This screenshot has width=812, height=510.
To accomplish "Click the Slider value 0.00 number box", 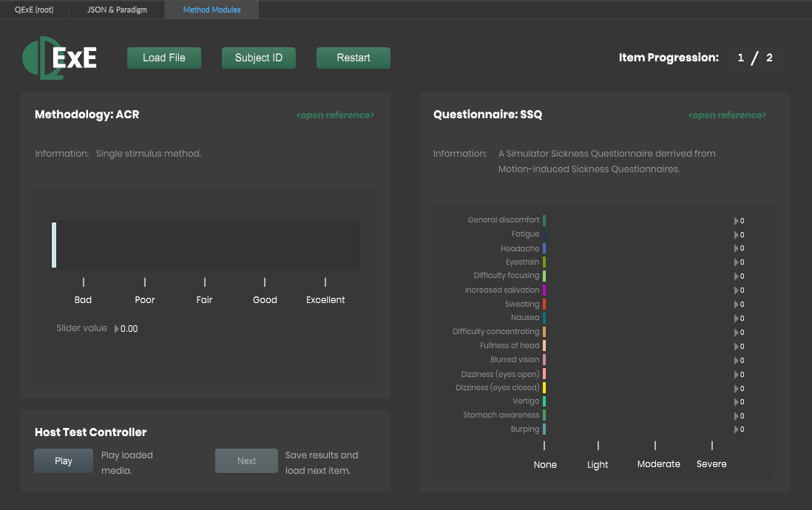I will 126,329.
